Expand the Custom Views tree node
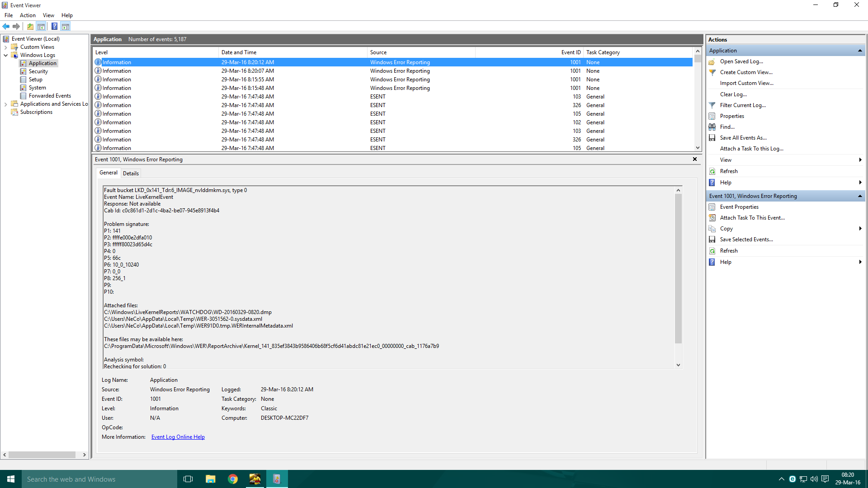868x488 pixels. click(x=5, y=47)
